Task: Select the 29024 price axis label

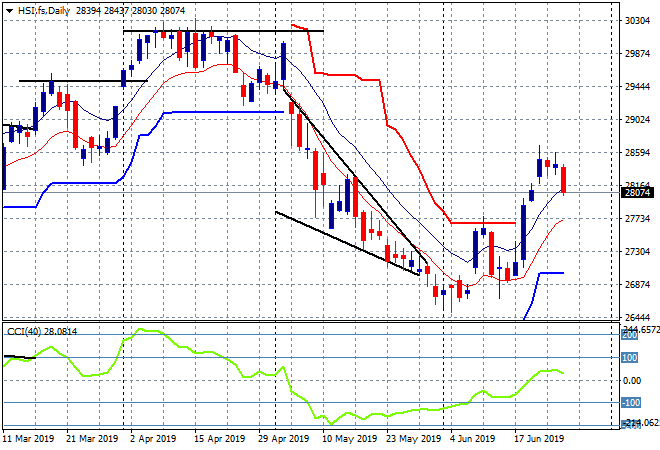Action: [x=637, y=120]
